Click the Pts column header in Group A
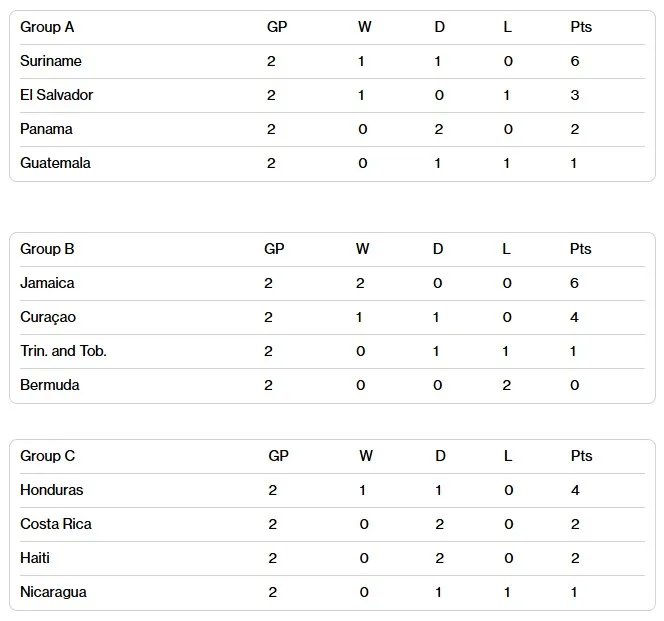Viewport: 664px width, 621px height. [x=581, y=27]
